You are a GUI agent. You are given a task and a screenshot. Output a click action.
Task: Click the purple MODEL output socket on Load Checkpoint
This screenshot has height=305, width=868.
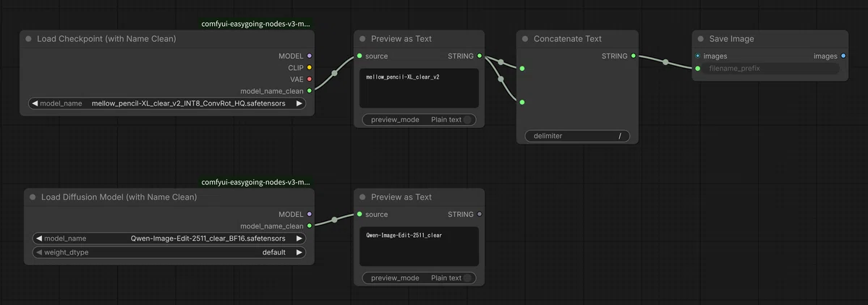click(x=310, y=56)
